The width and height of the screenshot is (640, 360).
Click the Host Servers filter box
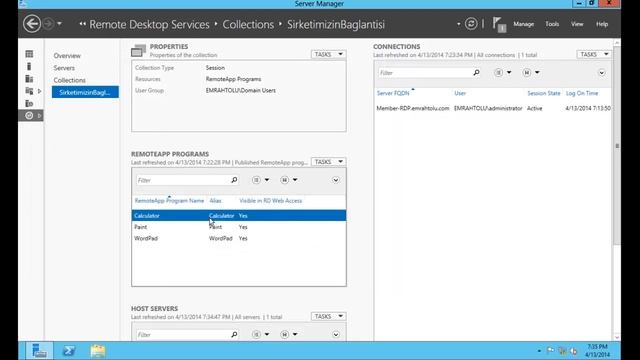pos(183,335)
